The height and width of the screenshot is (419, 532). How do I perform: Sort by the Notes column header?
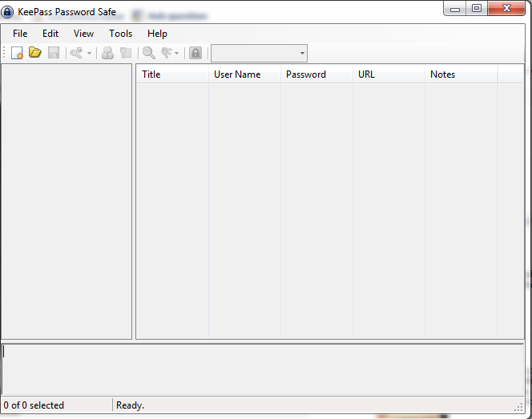pos(461,75)
